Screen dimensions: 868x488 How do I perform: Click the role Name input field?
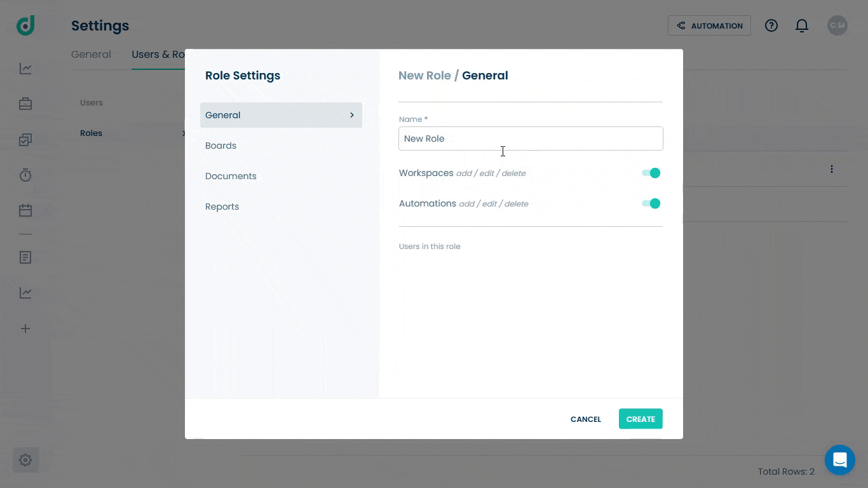tap(531, 139)
